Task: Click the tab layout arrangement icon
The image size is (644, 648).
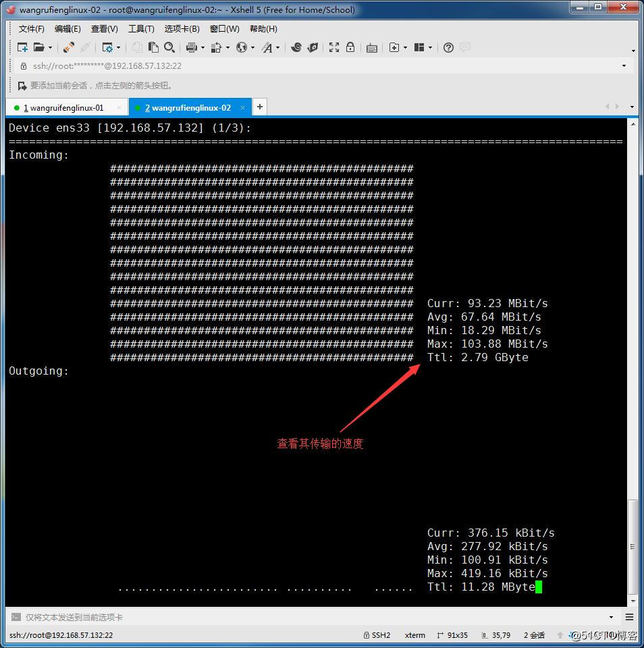Action: [x=419, y=47]
